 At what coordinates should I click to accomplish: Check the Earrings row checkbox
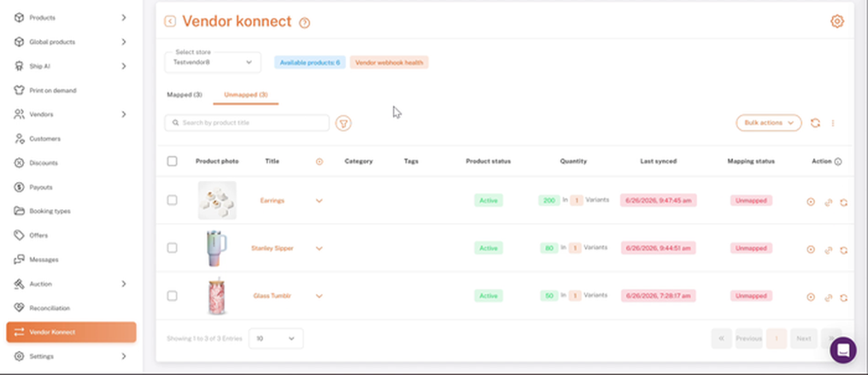point(173,200)
